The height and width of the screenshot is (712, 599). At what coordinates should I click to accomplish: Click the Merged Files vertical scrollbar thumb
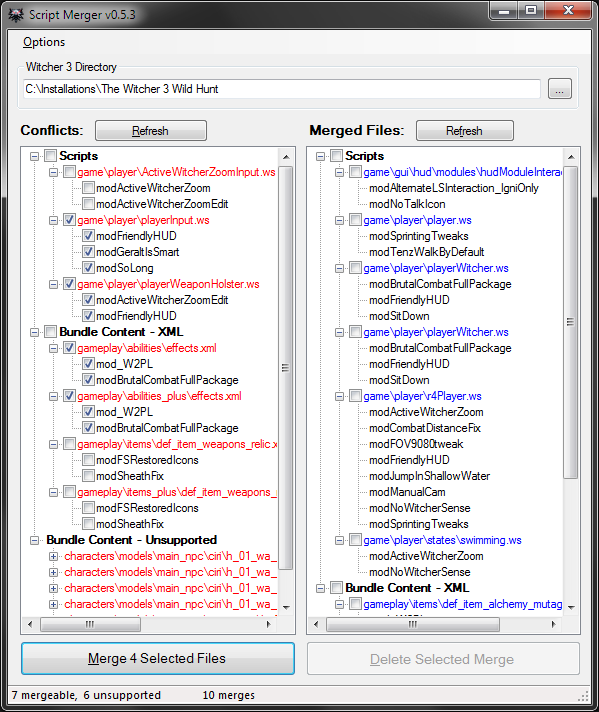click(570, 322)
